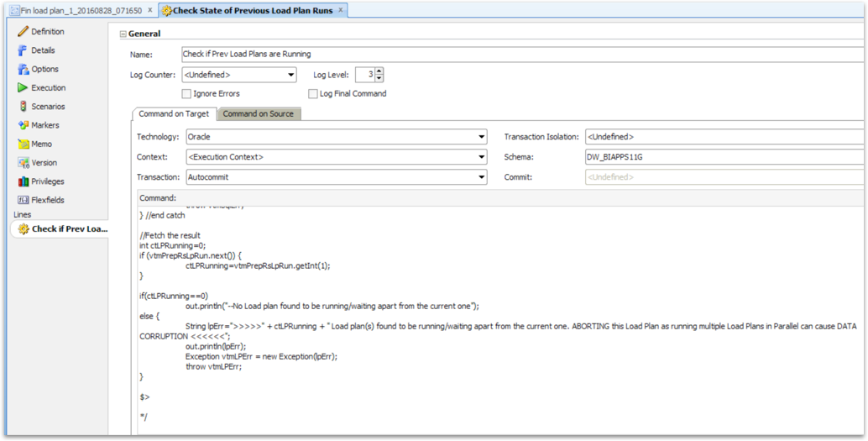Viewport: 868px width, 441px height.
Task: Open the Scenarios traffic light icon
Action: click(x=24, y=107)
